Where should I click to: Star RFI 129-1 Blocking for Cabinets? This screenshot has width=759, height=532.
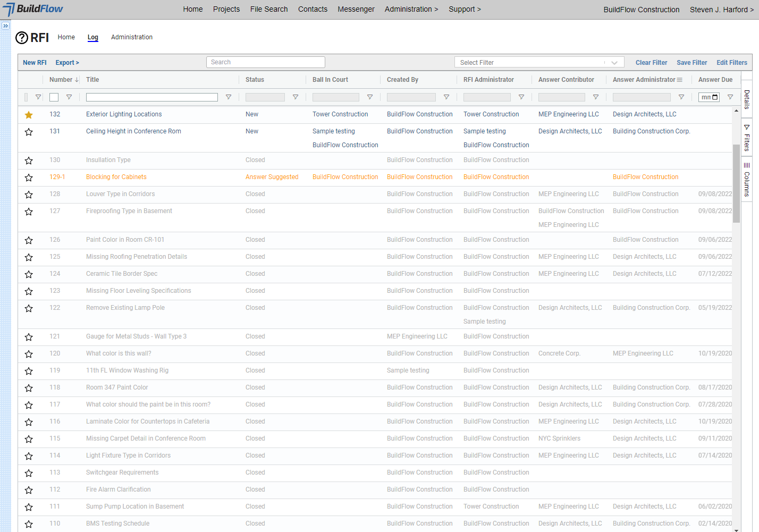29,178
